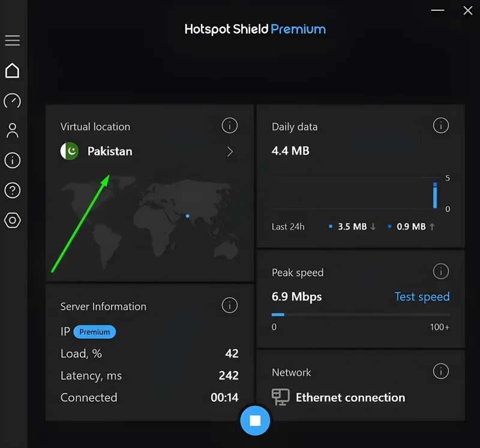The width and height of the screenshot is (480, 448).
Task: Show Daily data info icon
Action: click(x=441, y=126)
